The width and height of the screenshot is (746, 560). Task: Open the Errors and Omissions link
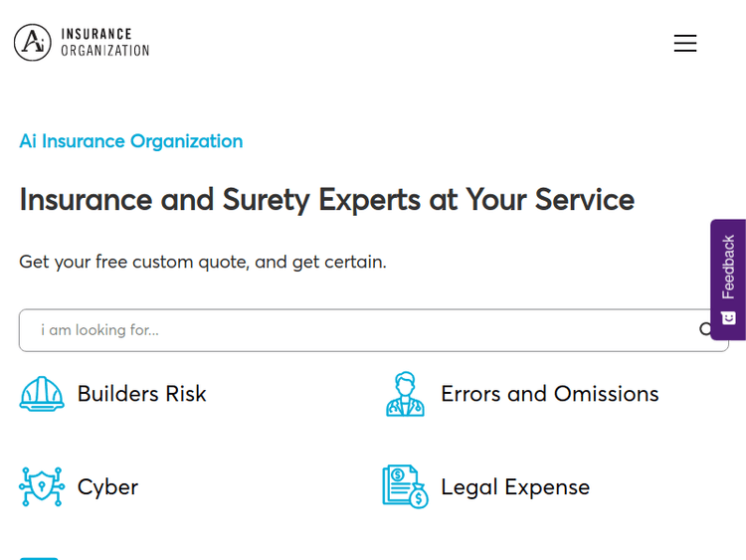click(x=549, y=394)
